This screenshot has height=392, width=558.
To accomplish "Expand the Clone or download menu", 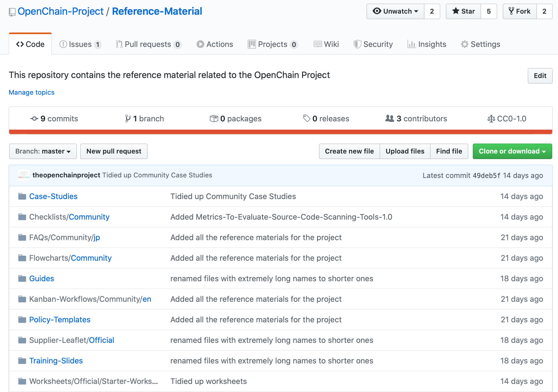I will tap(512, 151).
